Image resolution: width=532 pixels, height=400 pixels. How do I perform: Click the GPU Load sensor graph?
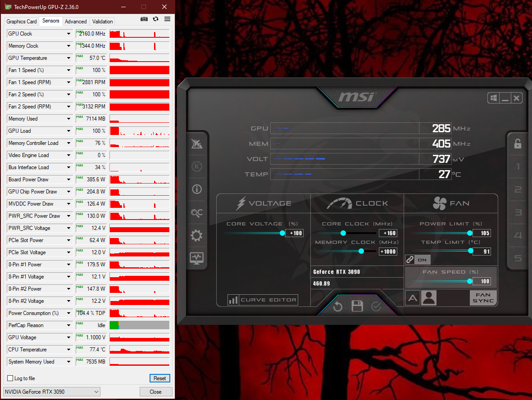(140, 131)
